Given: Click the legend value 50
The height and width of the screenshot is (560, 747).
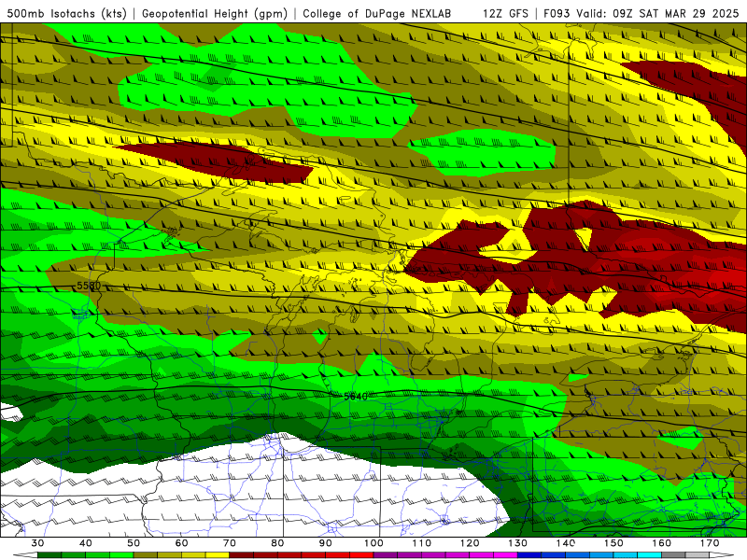Looking at the screenshot, I should point(134,543).
